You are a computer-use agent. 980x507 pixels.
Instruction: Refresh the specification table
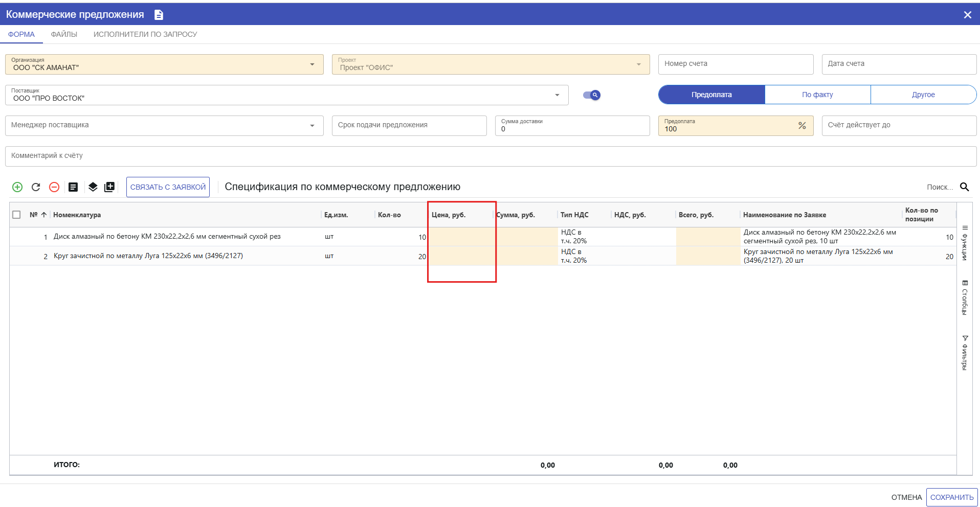(x=36, y=187)
